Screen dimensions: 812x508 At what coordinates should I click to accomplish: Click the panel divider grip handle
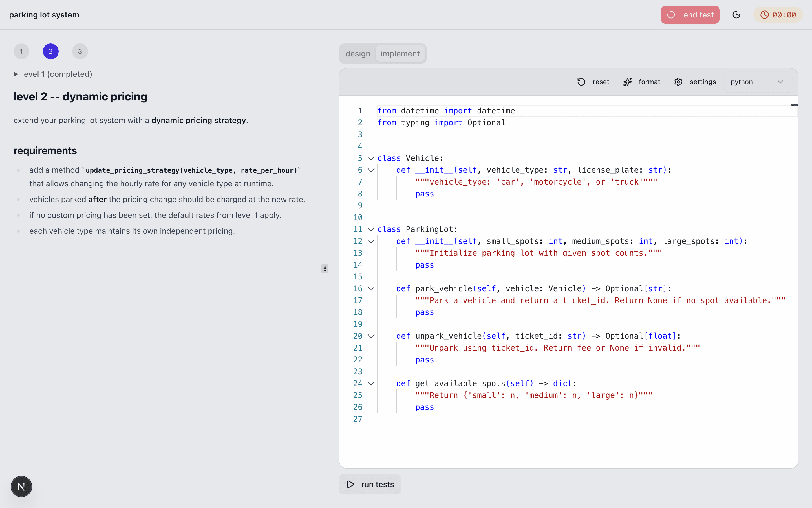[x=325, y=269]
